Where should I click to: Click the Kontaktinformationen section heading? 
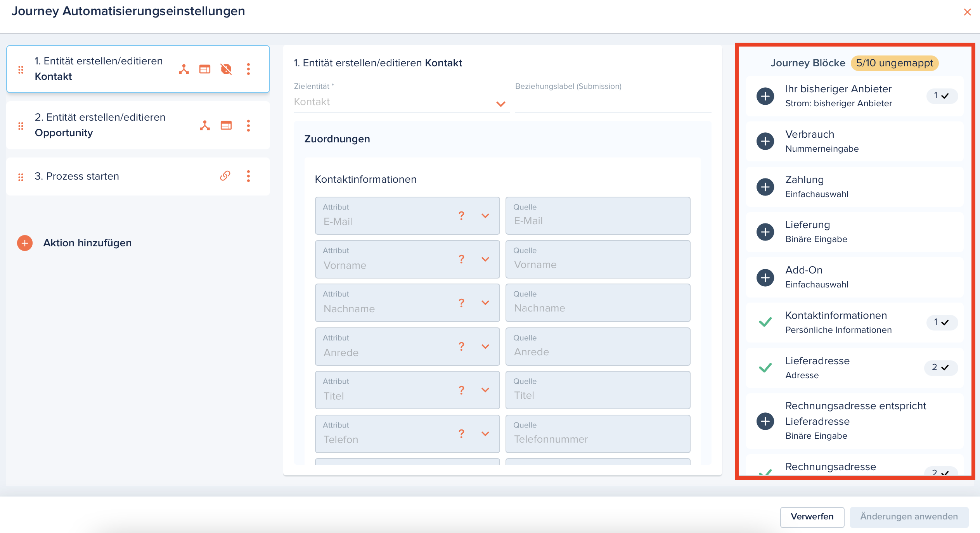(x=365, y=179)
